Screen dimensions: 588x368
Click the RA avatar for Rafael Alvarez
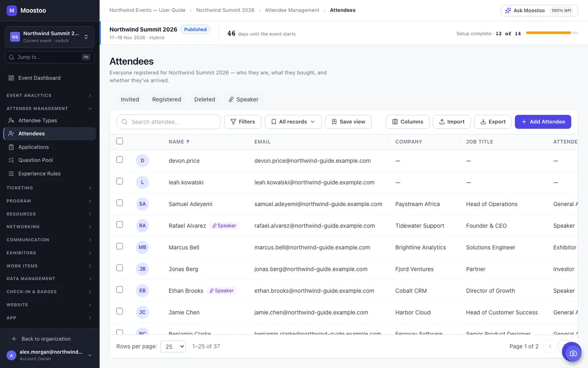pyautogui.click(x=143, y=226)
